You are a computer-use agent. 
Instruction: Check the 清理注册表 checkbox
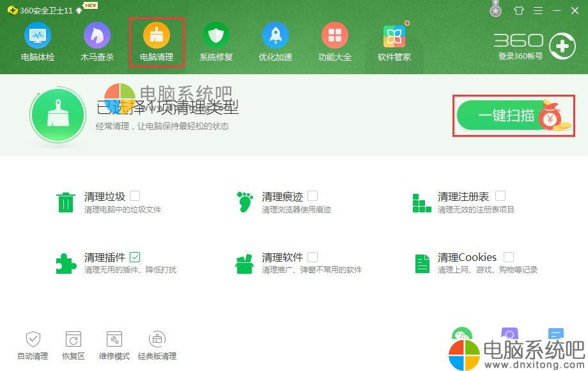point(500,196)
